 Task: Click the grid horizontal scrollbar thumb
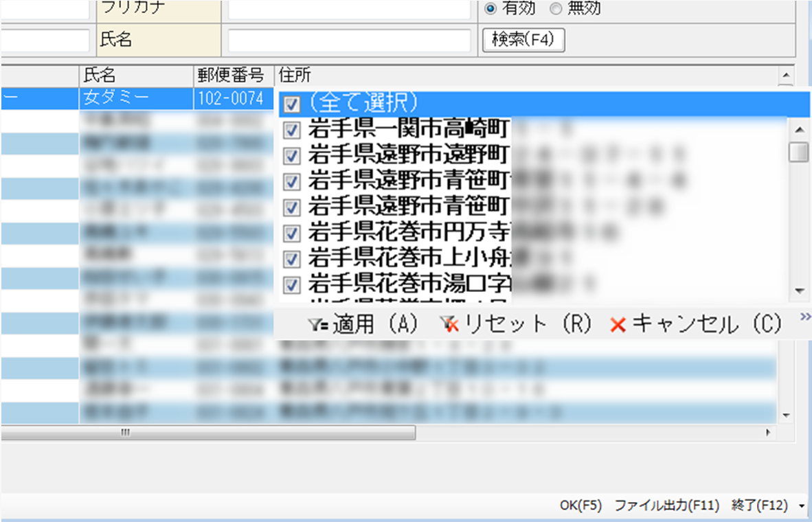coord(207,432)
